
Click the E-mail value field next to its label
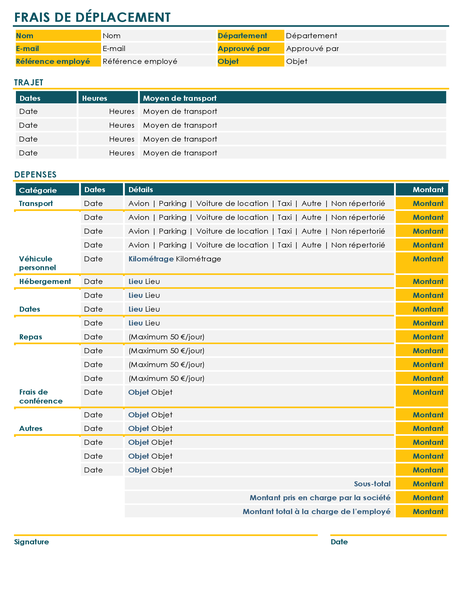point(158,48)
